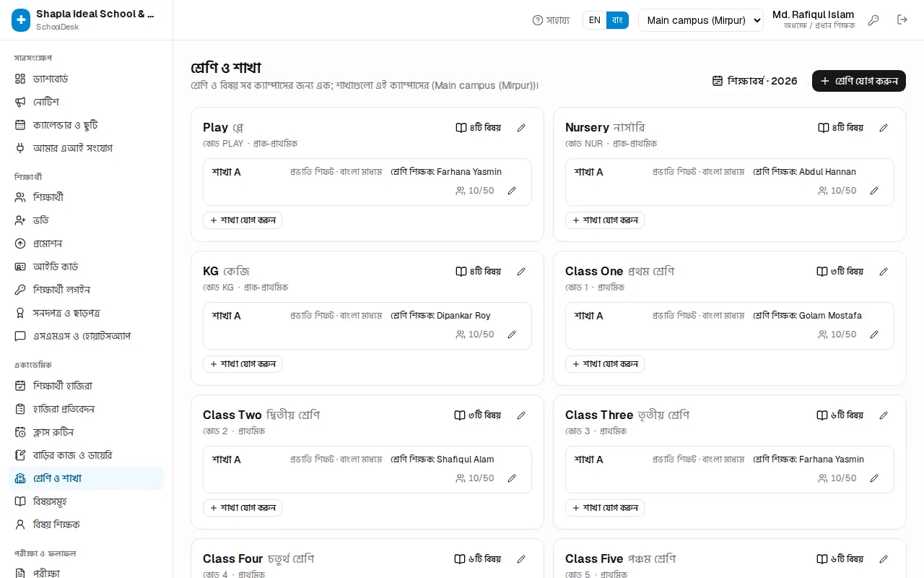Edit section A of Shafiqul Alam
This screenshot has width=924, height=578.
tap(512, 478)
